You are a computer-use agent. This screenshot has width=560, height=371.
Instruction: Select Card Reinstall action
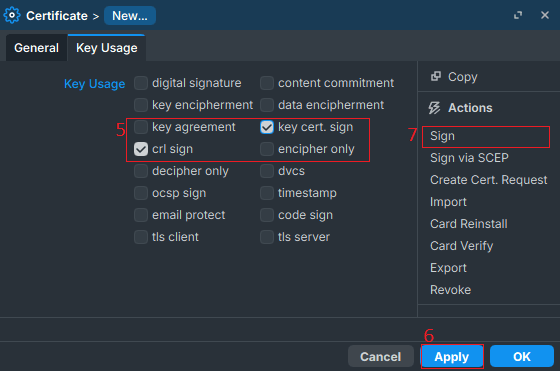point(469,224)
